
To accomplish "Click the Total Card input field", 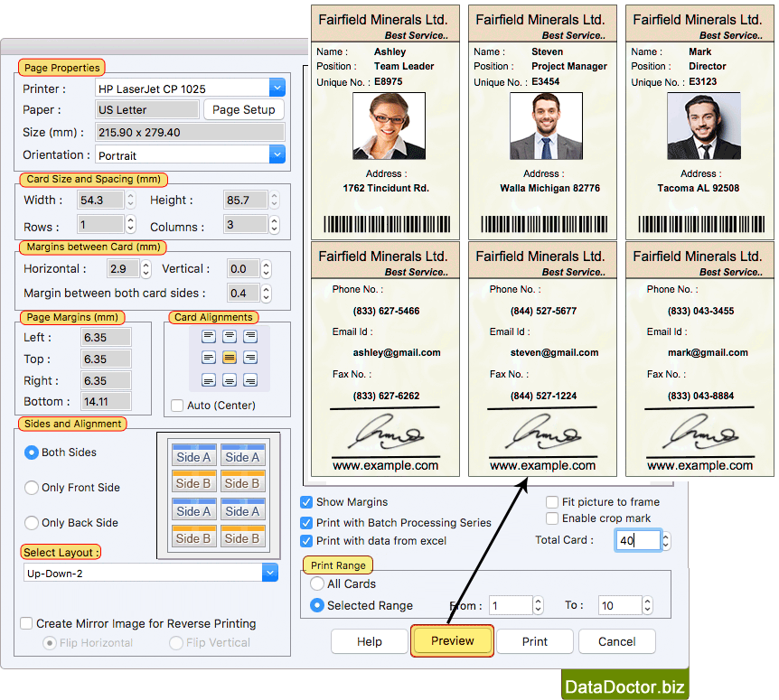I will [638, 541].
